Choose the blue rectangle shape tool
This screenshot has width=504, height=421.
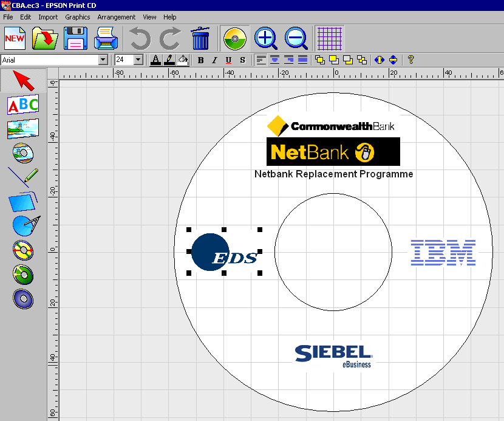coord(23,202)
